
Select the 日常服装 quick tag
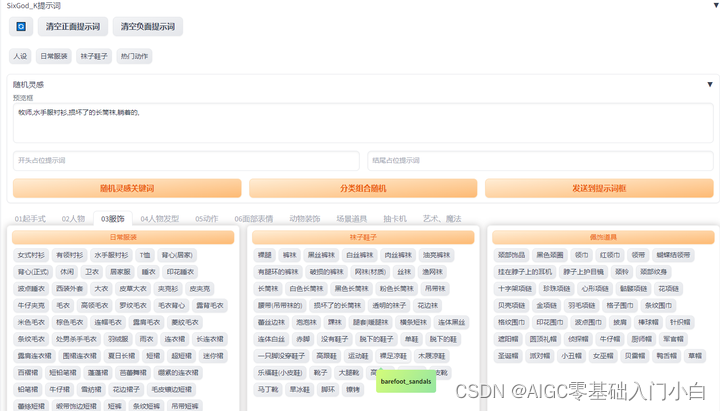pyautogui.click(x=54, y=56)
